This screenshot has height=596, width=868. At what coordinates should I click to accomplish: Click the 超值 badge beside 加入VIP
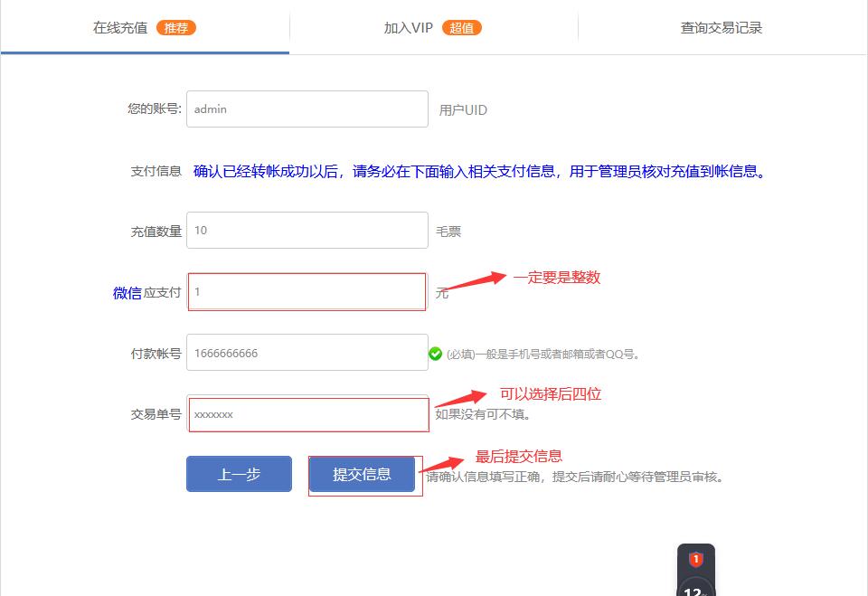[x=462, y=28]
